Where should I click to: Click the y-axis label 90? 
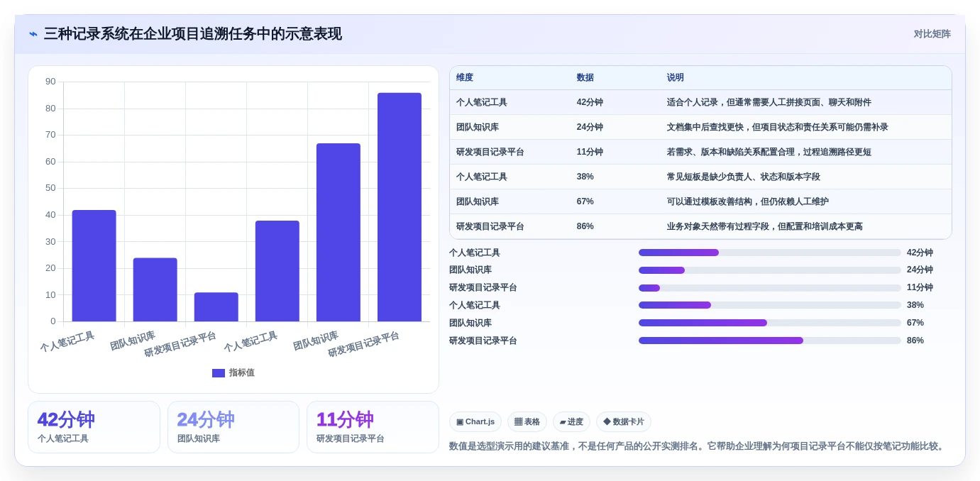(50, 82)
